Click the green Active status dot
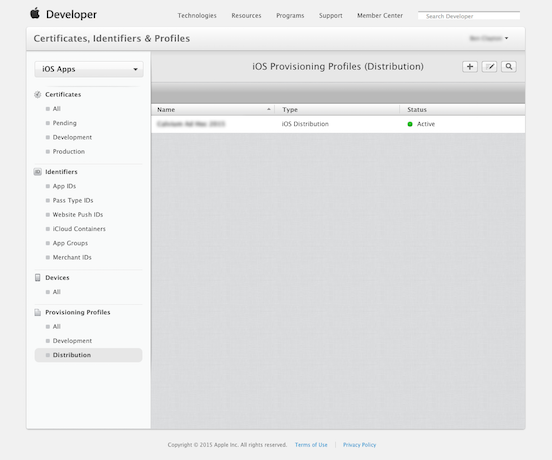The image size is (552, 460). coord(410,124)
